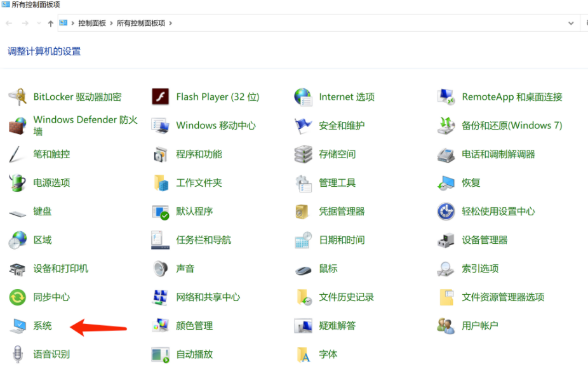Open the 区域 globe clock icon
Viewport: 588px width, 390px height.
click(17, 240)
